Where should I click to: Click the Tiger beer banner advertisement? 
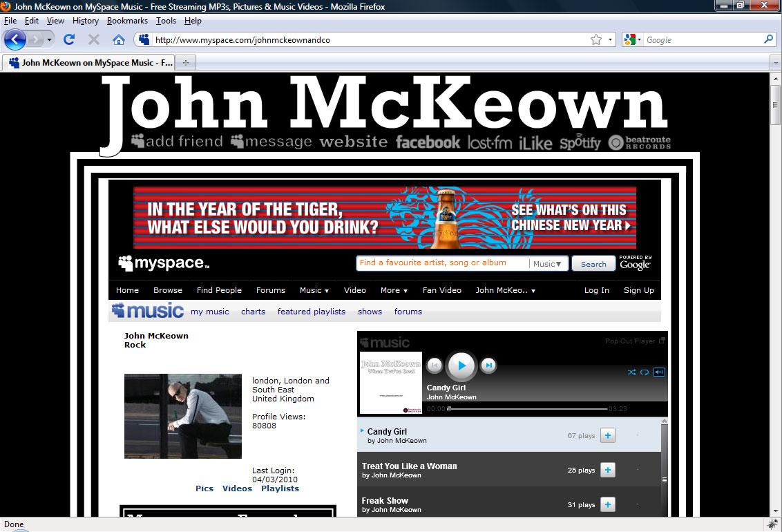385,218
